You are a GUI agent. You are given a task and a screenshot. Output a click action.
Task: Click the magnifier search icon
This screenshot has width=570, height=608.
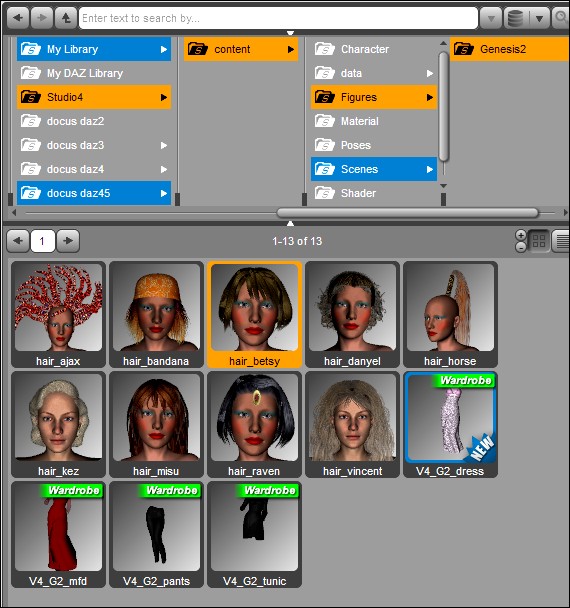click(560, 18)
